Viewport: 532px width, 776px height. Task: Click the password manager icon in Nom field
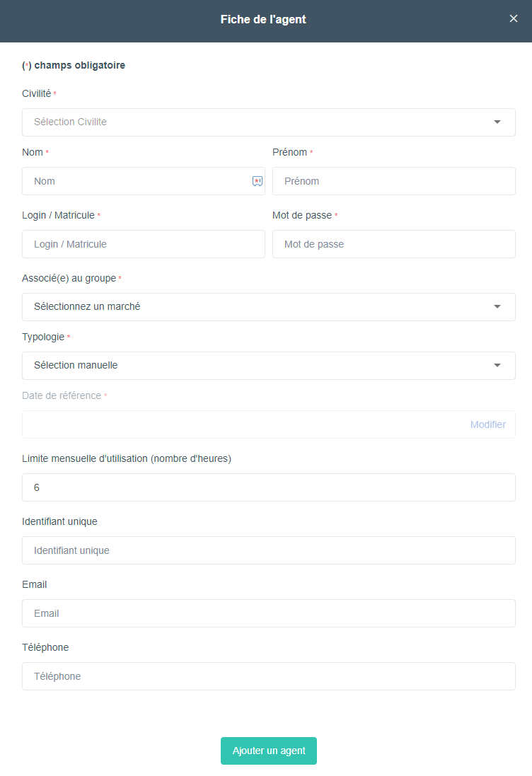pyautogui.click(x=258, y=181)
